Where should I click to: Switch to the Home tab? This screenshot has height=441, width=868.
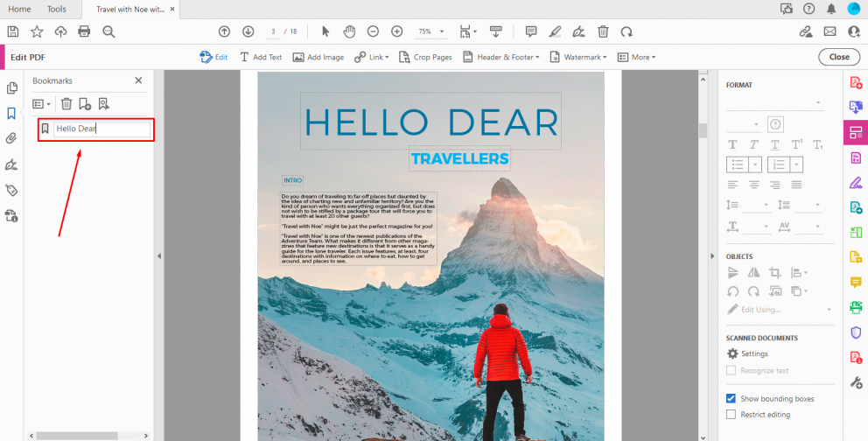pos(19,9)
